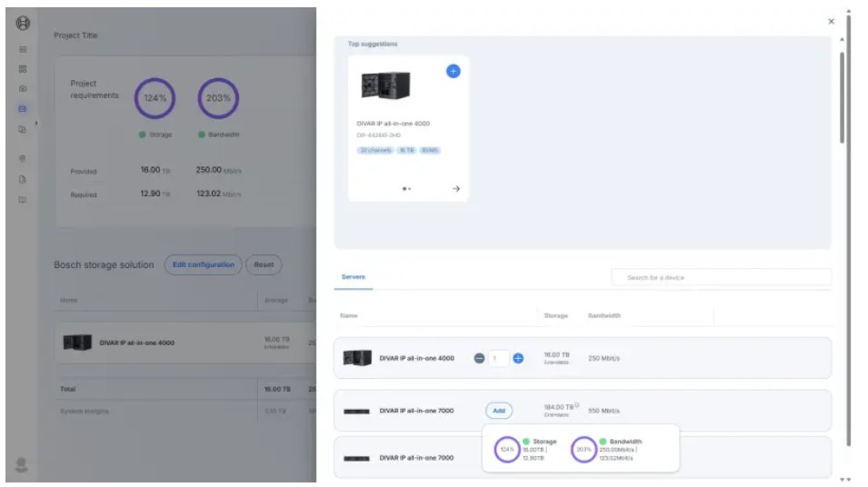Click the Project Title heading

click(75, 35)
